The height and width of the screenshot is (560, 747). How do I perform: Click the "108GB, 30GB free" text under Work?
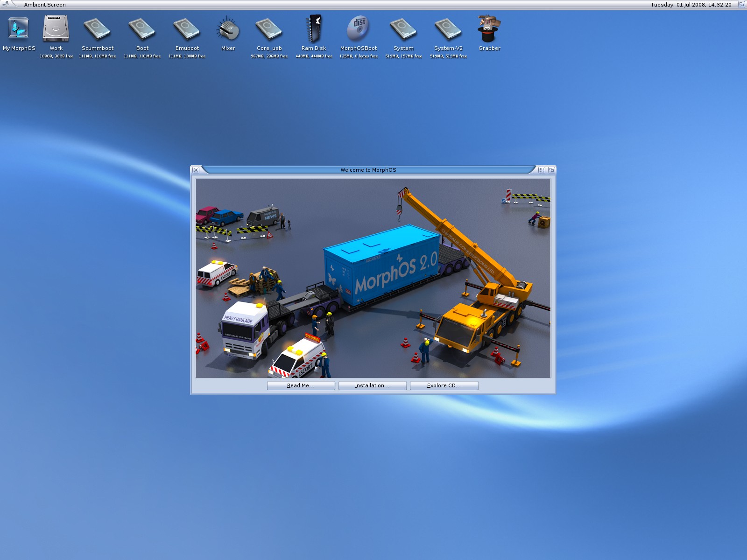pos(56,56)
